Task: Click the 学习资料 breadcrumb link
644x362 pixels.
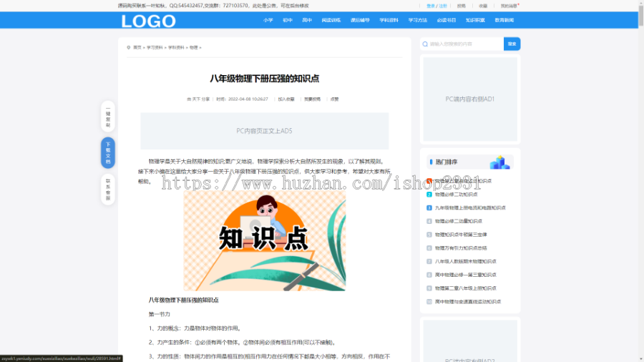Action: coord(155,48)
